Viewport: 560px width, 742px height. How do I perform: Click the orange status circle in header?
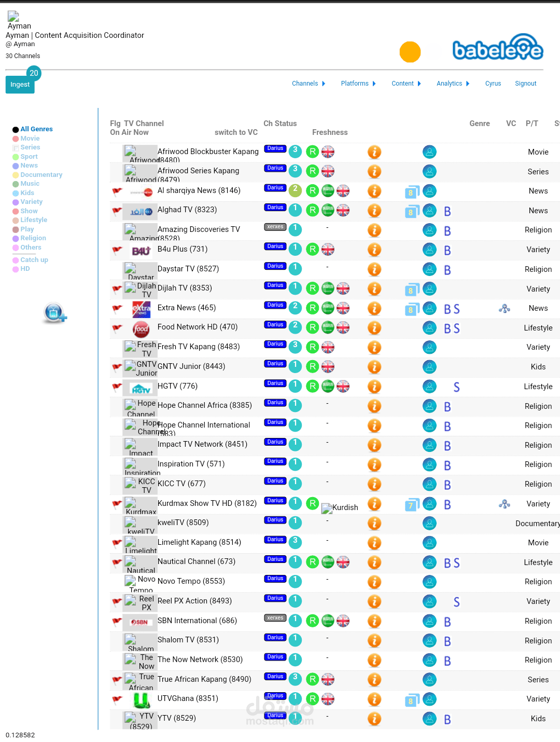pos(410,52)
